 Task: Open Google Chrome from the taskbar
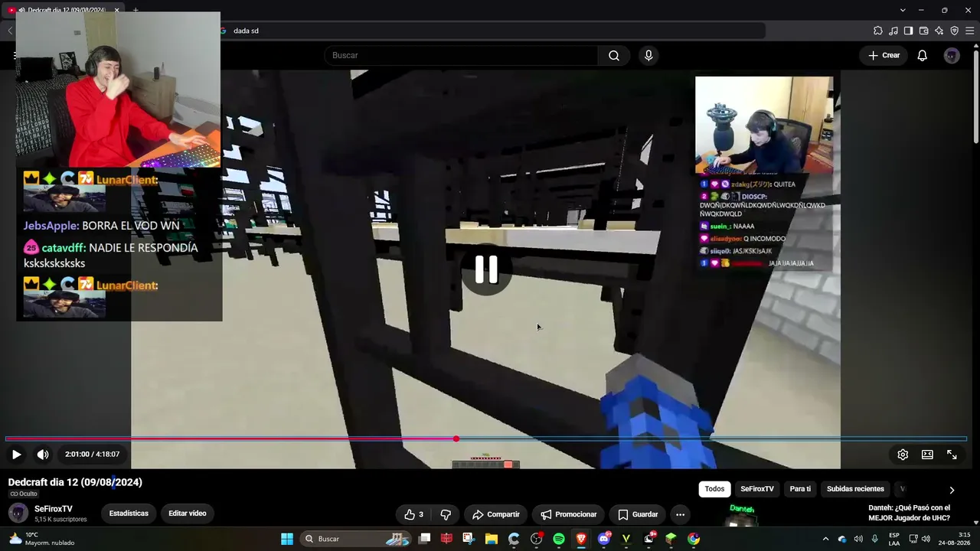pos(694,539)
